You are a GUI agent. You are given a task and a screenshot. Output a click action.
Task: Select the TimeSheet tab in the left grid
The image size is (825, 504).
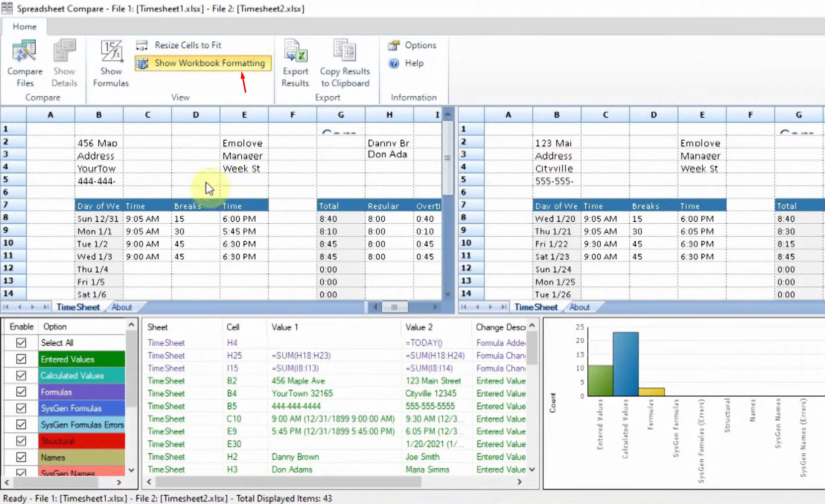[x=78, y=307]
